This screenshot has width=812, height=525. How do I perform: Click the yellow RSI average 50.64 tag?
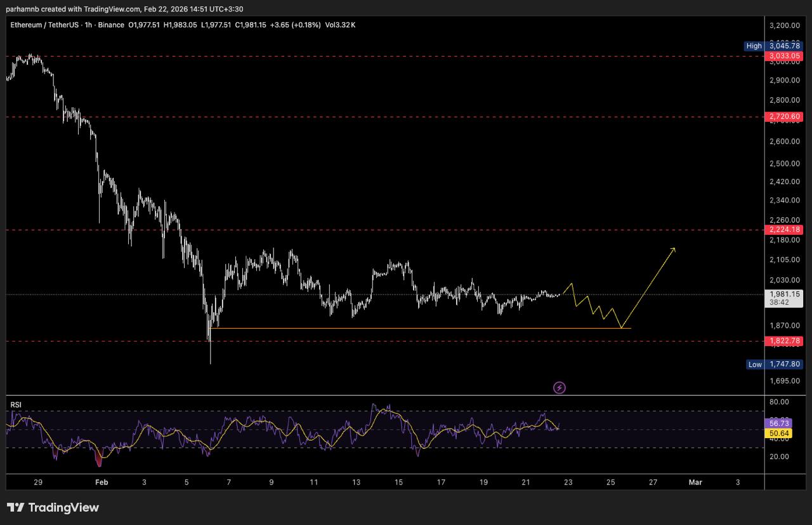[x=780, y=434]
